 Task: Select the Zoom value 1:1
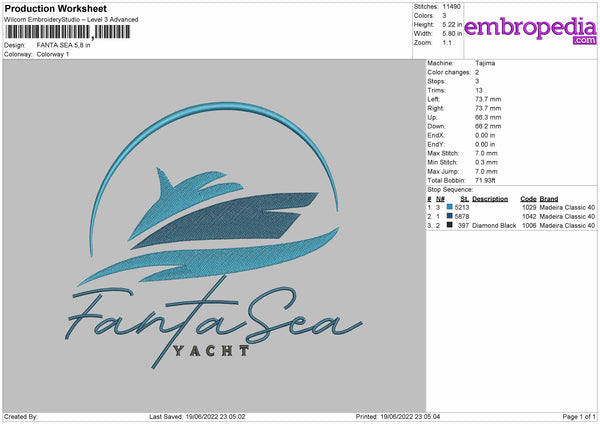click(x=447, y=43)
